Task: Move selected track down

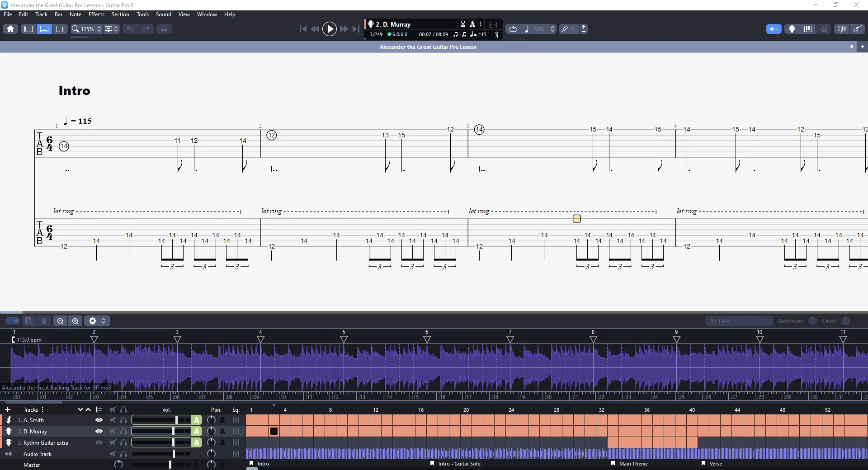Action: point(80,409)
